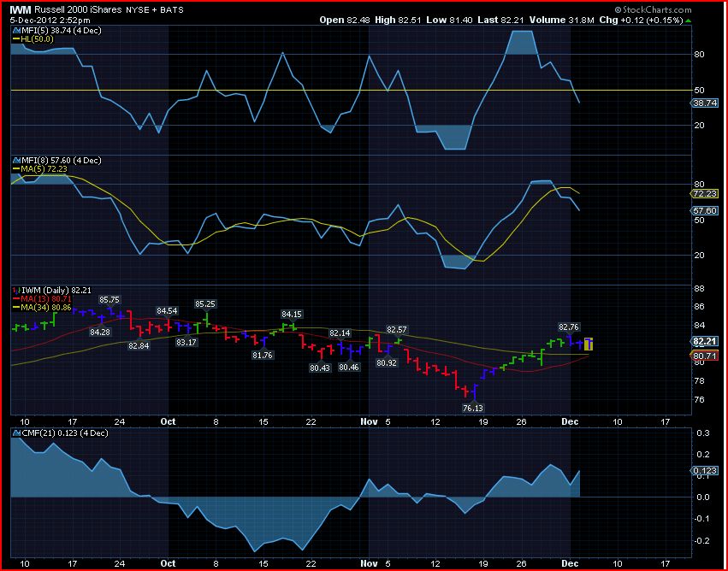Click the 80.71 moving average price tag
The image size is (728, 571).
704,356
